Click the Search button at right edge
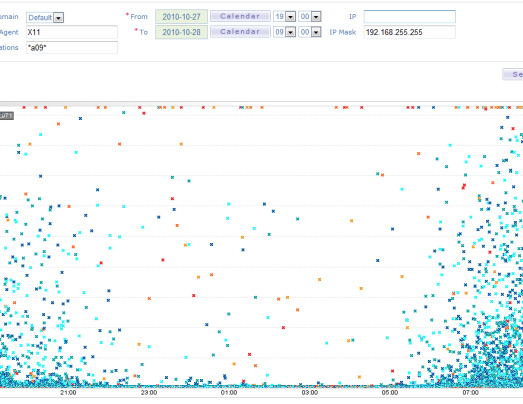 coord(513,74)
